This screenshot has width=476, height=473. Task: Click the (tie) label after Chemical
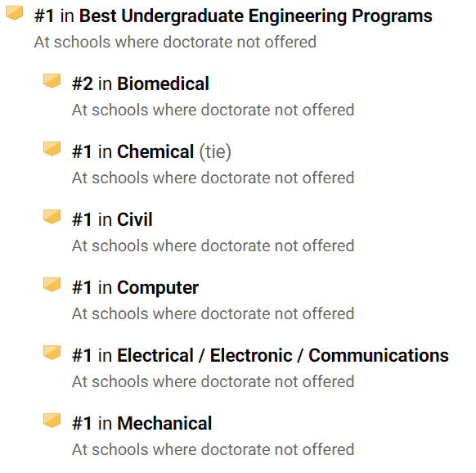(x=215, y=151)
